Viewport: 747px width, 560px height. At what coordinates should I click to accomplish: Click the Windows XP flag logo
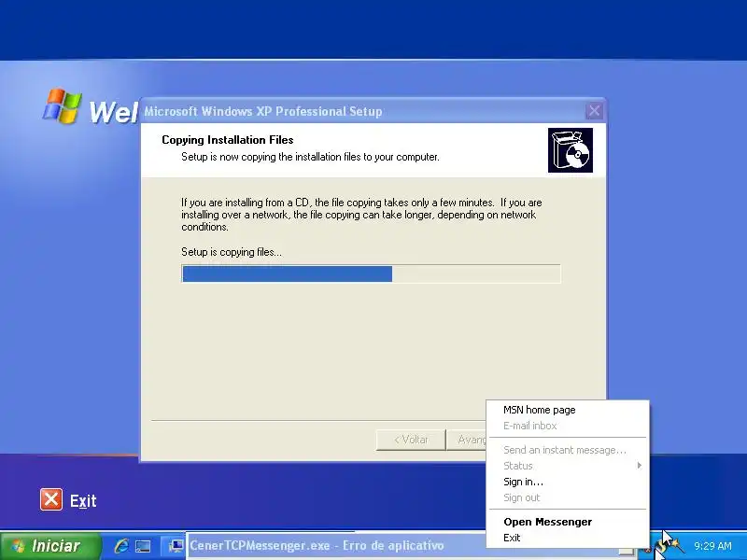(62, 105)
